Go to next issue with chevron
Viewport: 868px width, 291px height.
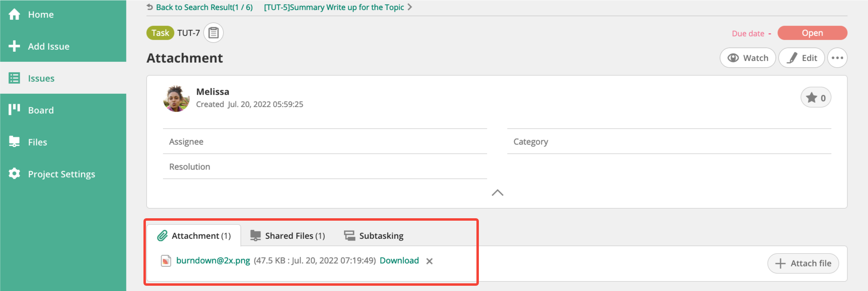coord(410,7)
